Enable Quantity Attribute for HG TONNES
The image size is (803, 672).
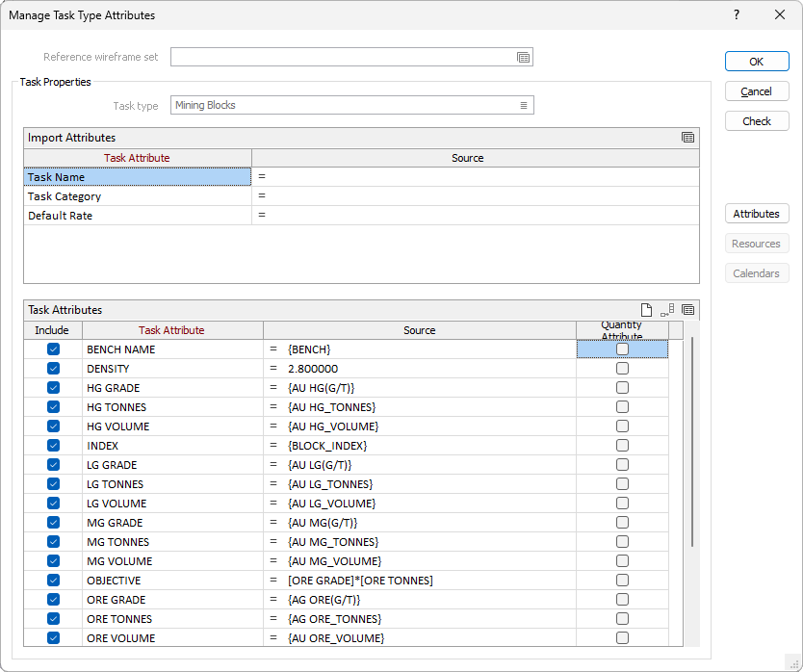622,406
